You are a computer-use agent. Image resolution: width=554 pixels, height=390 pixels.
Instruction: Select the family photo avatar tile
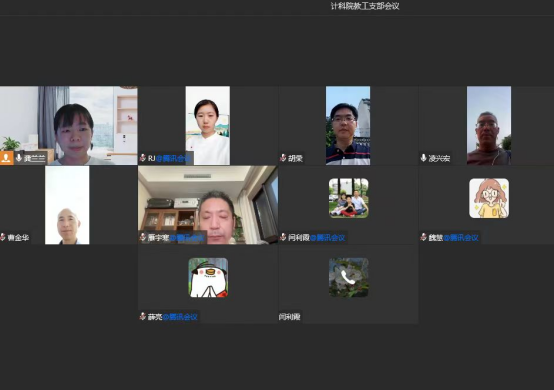tap(349, 198)
